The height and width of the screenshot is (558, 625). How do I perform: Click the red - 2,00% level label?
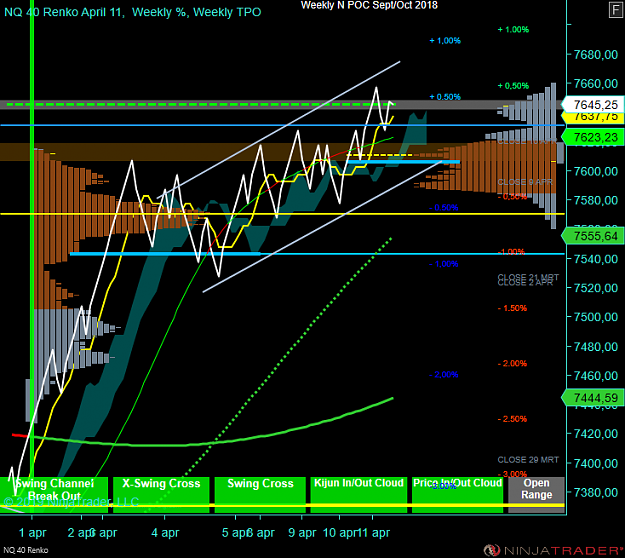[x=512, y=363]
